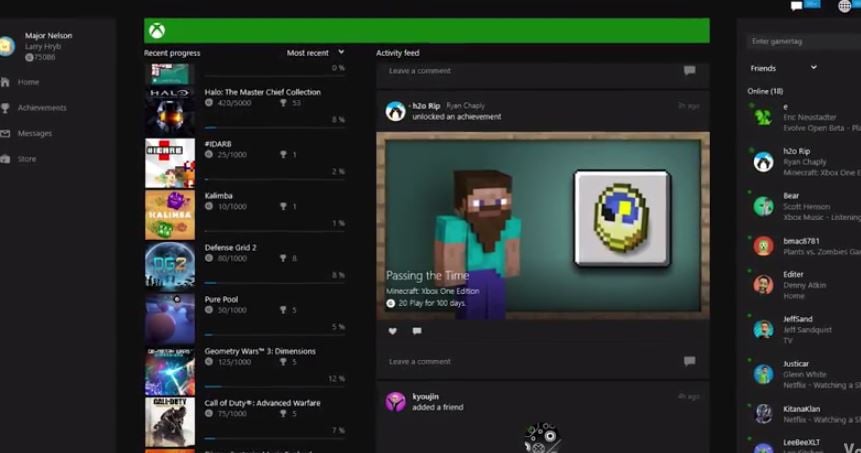Expand the Most recent sort dropdown
This screenshot has height=453, width=861.
pos(316,53)
